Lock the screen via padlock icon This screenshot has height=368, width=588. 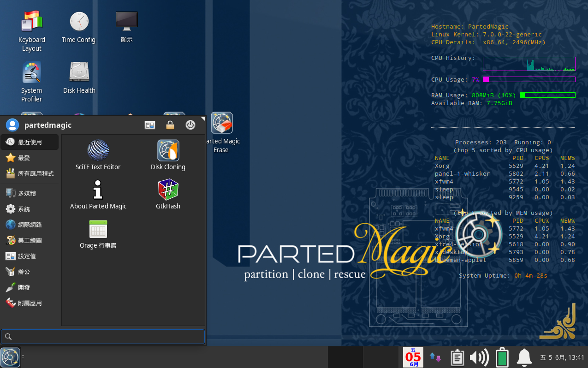coord(170,125)
